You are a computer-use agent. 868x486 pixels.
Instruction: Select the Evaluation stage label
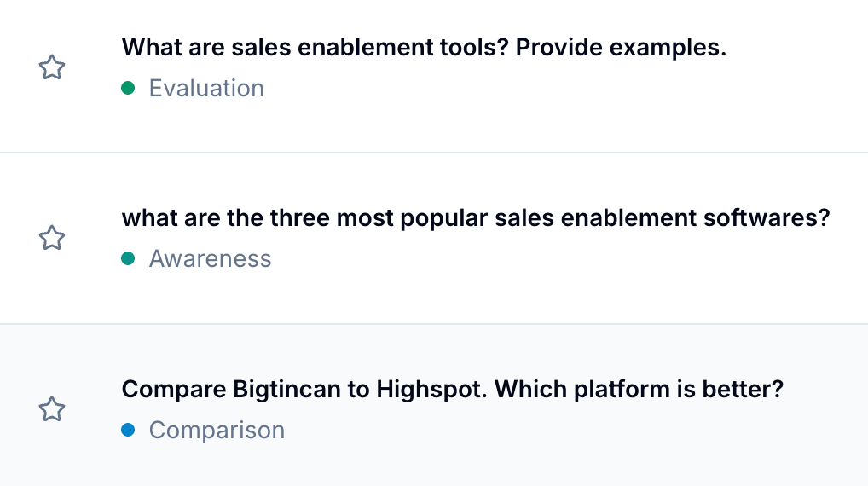206,88
